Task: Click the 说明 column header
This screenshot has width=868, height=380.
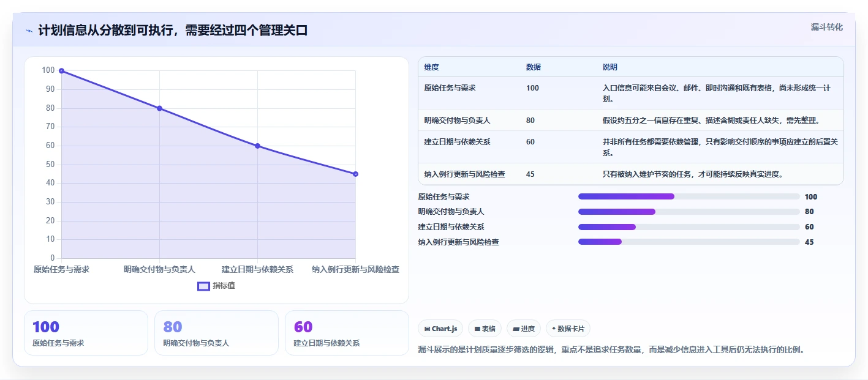Action: [x=609, y=67]
